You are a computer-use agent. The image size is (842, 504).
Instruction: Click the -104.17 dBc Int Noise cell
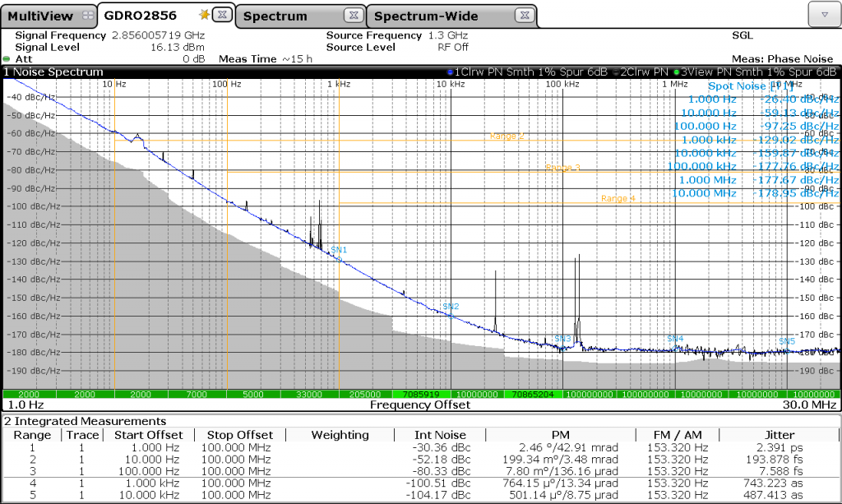[x=438, y=495]
